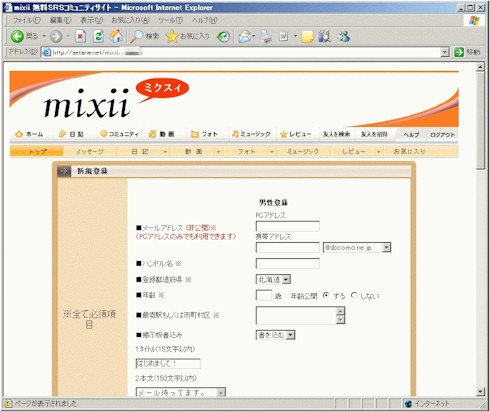Click the コミュニティ navigation link

pyautogui.click(x=119, y=134)
